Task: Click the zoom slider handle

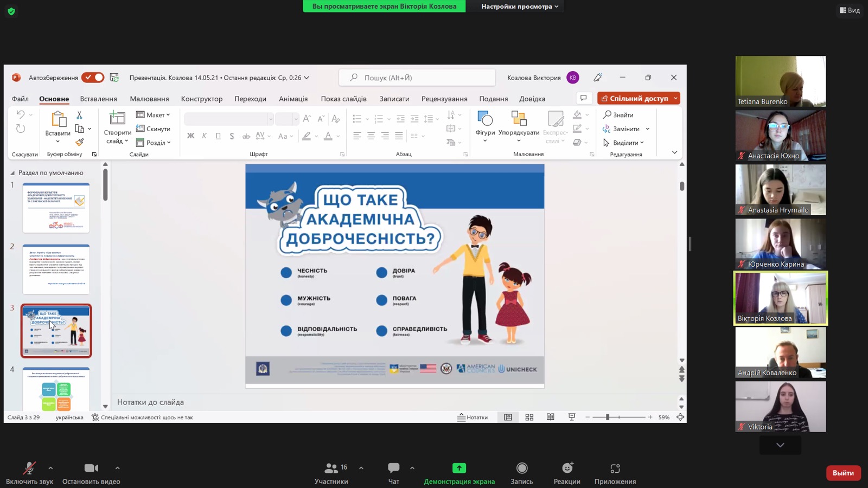Action: coord(608,417)
